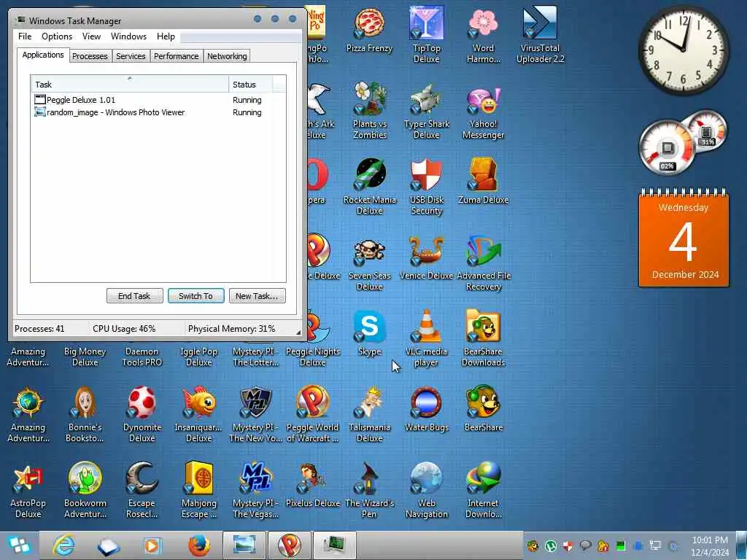
Task: Open the Windows menu
Action: pos(128,36)
